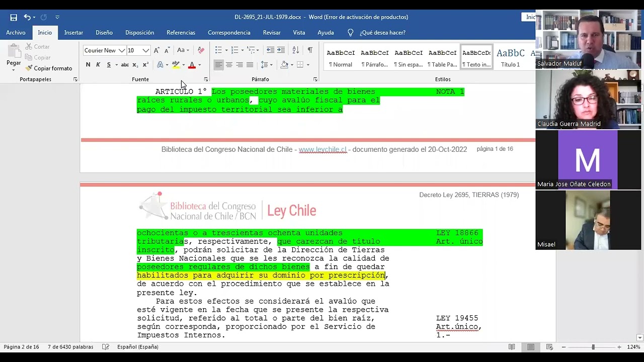
Task: Open the www.leychile.cl link in footer
Action: coord(323,149)
